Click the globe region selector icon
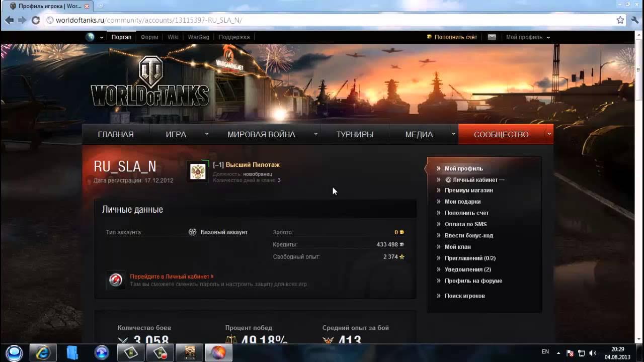 (x=91, y=37)
